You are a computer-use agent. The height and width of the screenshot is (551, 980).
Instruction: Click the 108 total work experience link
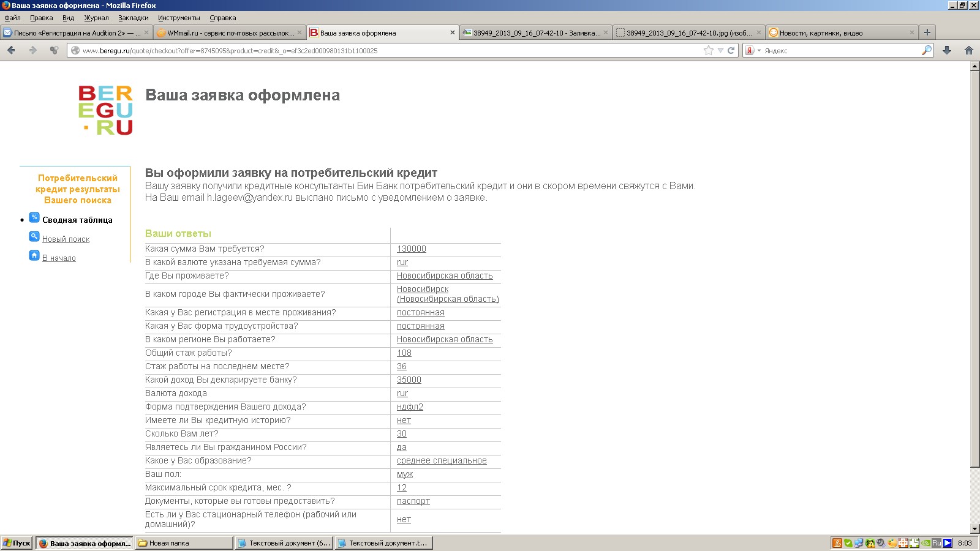click(404, 353)
